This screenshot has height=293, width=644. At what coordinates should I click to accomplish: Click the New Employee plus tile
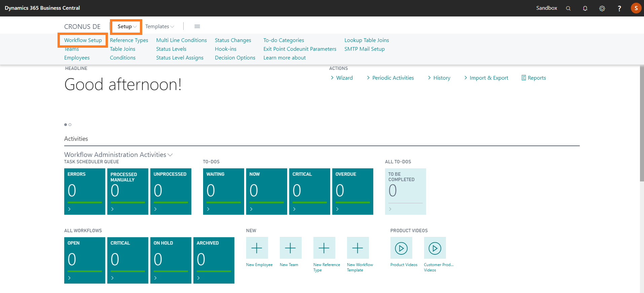click(257, 248)
